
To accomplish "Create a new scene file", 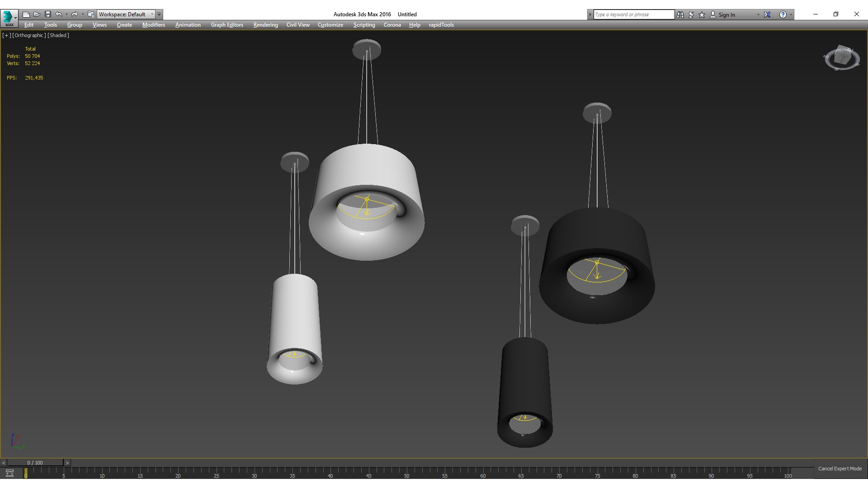I will click(26, 14).
